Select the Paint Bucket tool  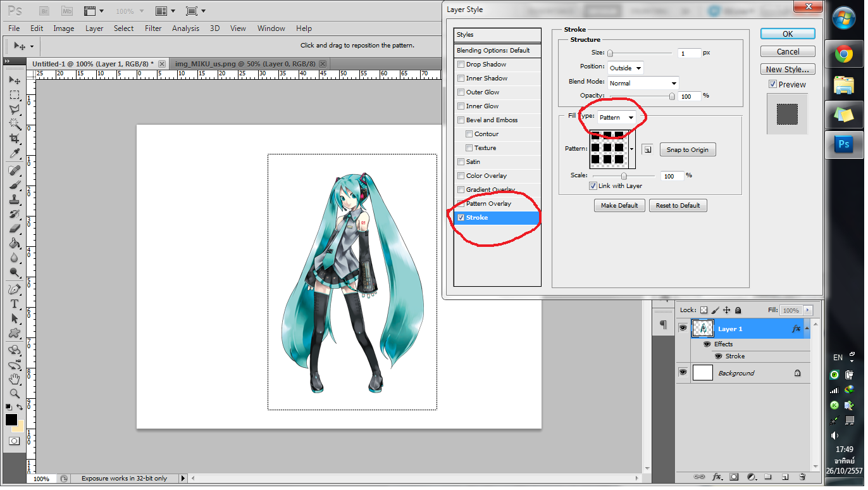tap(14, 244)
